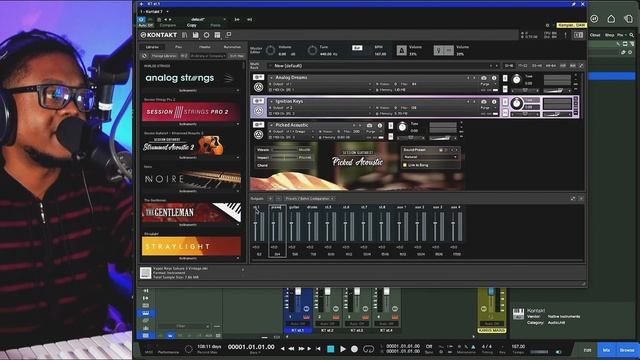Remove an output channel with the minus icon
The height and width of the screenshot is (360, 640).
278,199
